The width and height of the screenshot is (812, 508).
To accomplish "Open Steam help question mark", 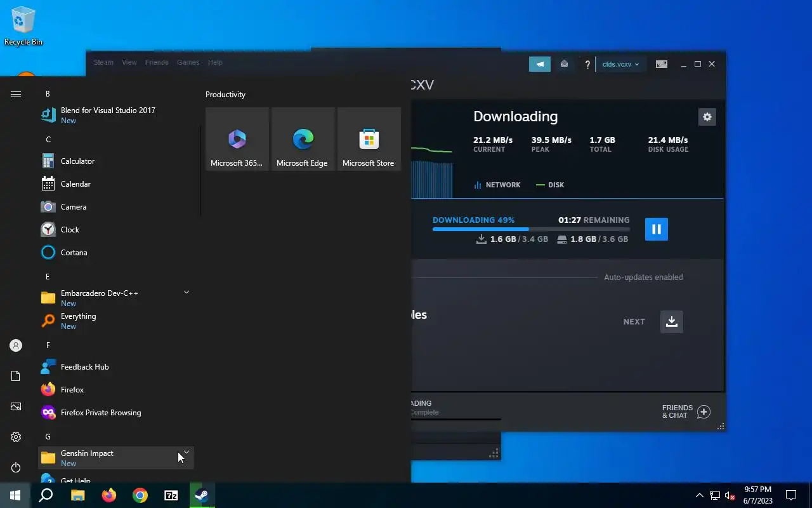I will [x=587, y=64].
